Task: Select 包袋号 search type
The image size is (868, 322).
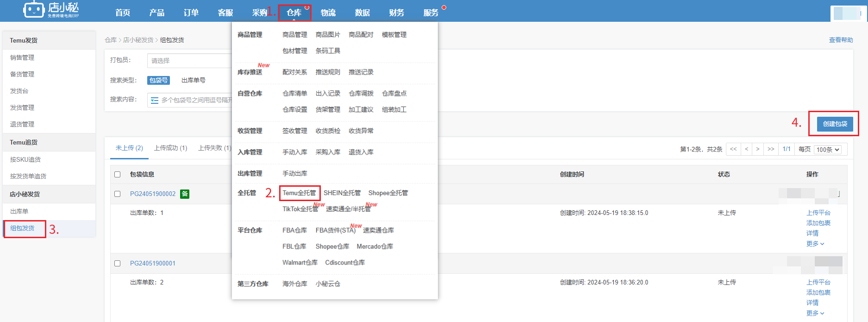Action: [159, 80]
